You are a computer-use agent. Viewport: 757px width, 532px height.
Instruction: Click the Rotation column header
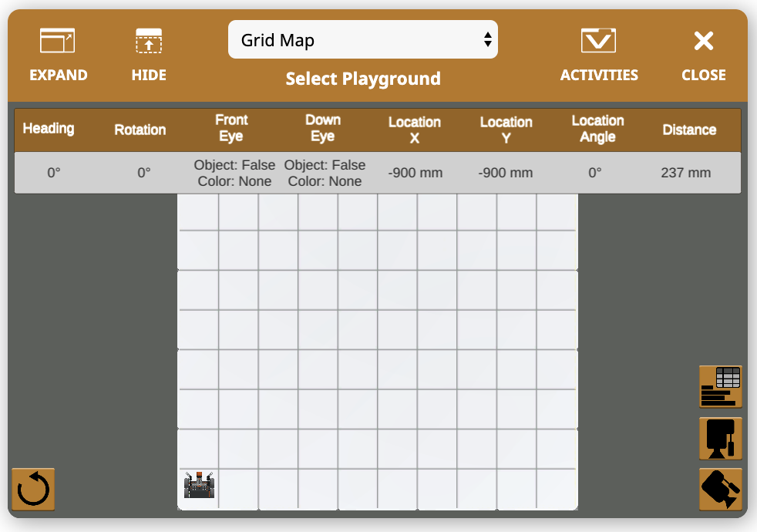pos(140,130)
